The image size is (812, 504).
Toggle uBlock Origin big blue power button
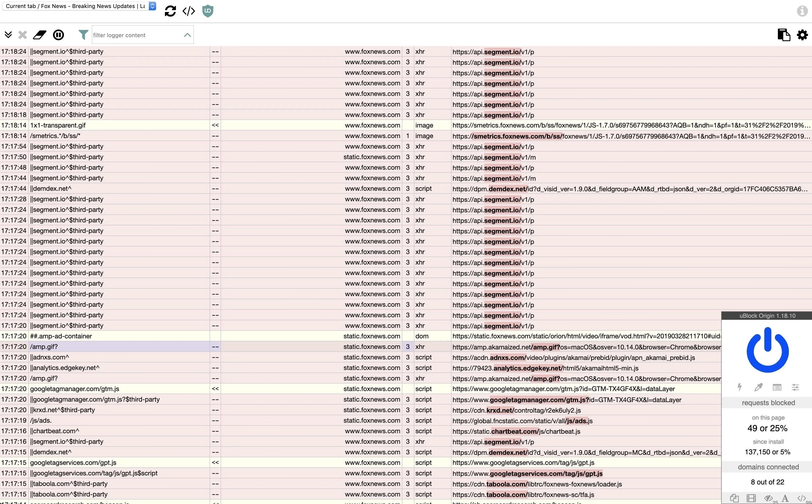coord(768,350)
